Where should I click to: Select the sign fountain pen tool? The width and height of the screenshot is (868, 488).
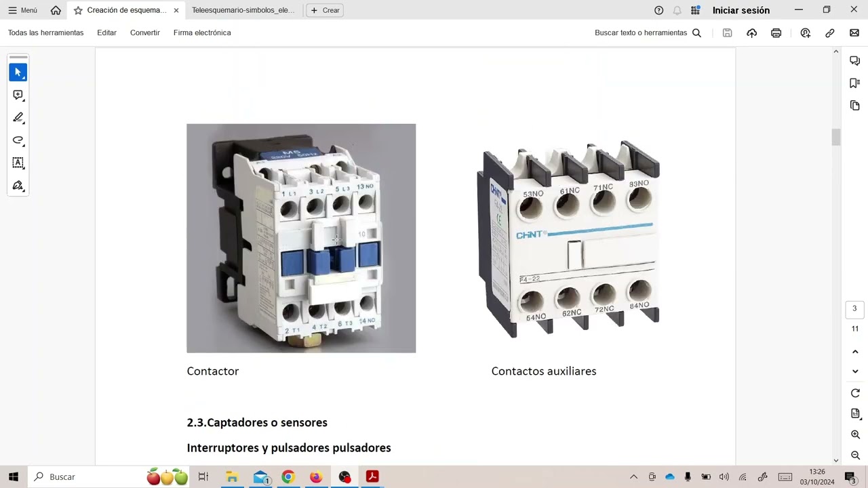tap(18, 186)
